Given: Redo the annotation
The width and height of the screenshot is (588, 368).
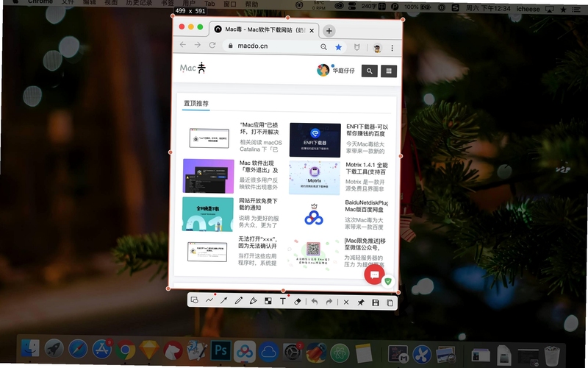Looking at the screenshot, I should coord(329,302).
